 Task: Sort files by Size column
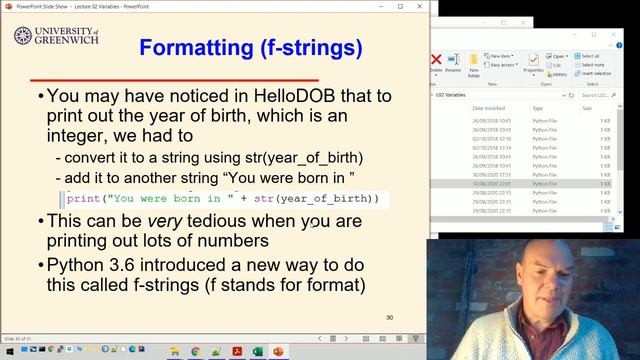[x=587, y=108]
